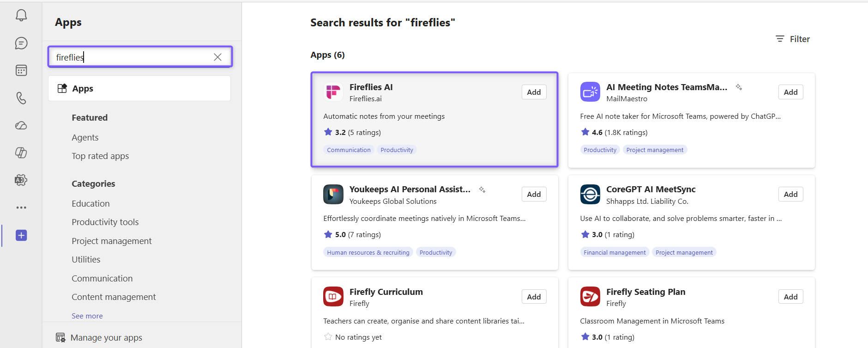Screen dimensions: 868x348
Task: Open the Calendar icon in the sidebar
Action: 21,70
